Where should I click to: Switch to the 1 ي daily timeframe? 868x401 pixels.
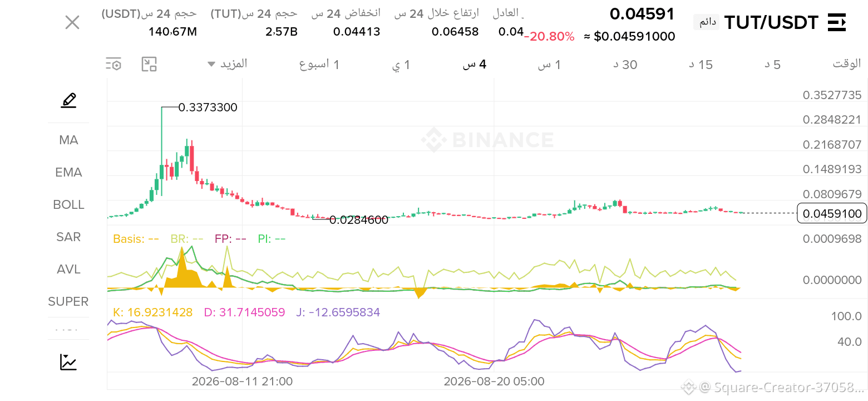pos(401,65)
